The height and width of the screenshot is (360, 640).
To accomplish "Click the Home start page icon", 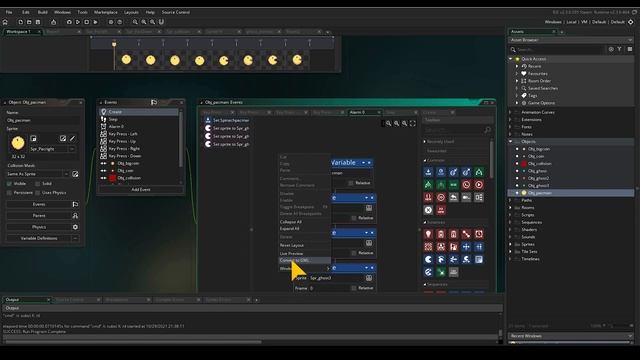I will [x=5, y=22].
